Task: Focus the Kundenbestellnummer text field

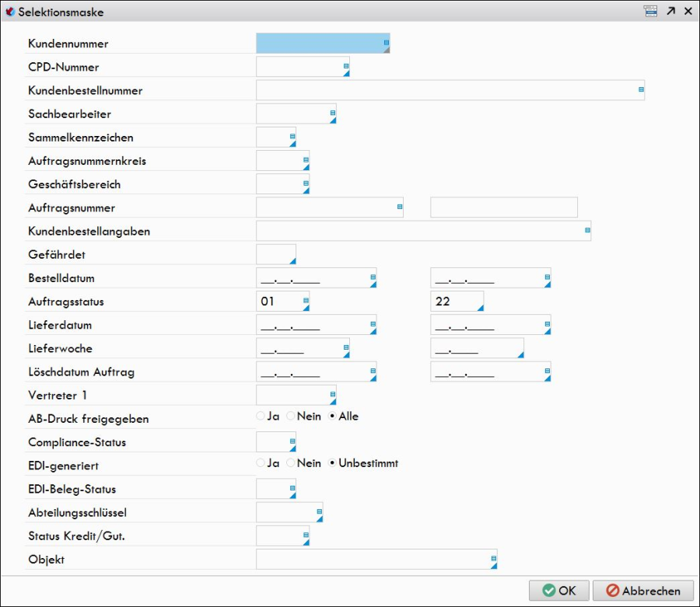Action: 450,90
